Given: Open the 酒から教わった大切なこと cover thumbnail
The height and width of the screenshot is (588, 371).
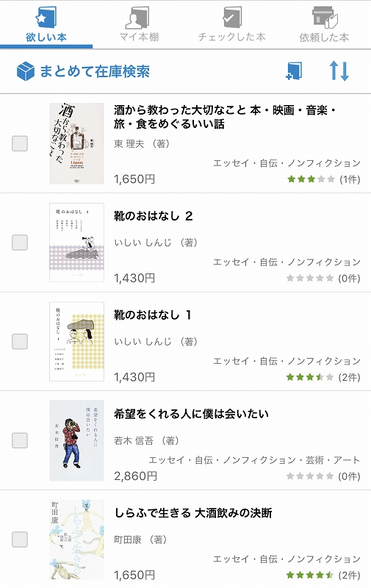Looking at the screenshot, I should pyautogui.click(x=76, y=143).
